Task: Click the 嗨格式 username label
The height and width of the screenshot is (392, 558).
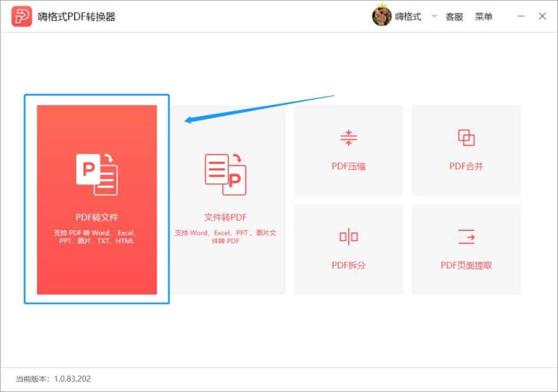Action: click(408, 17)
